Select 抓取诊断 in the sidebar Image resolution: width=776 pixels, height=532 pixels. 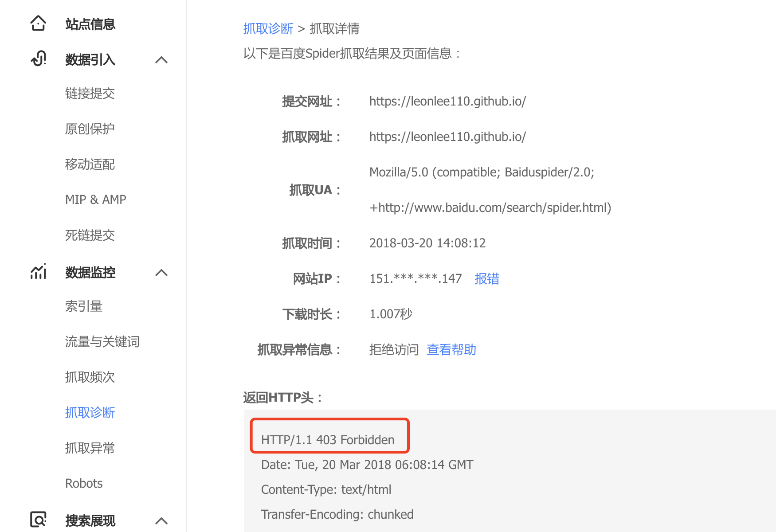[90, 412]
